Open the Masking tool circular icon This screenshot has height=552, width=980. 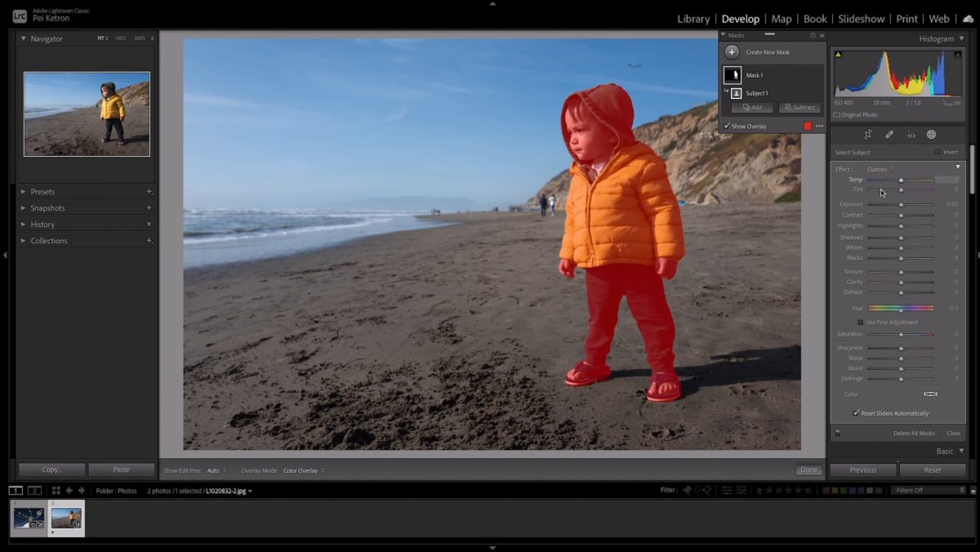pyautogui.click(x=931, y=135)
